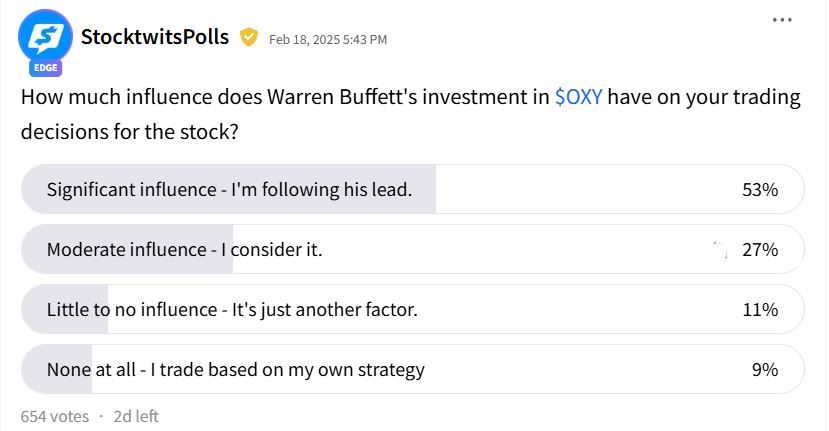Pick None at all poll option
This screenshot has height=431, width=829.
point(412,369)
